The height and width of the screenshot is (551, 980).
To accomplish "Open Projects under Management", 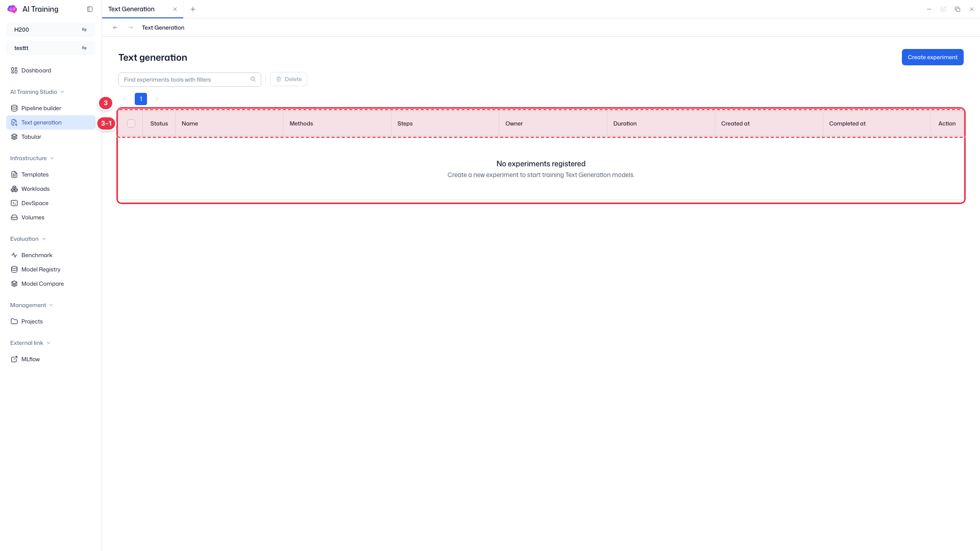I will click(x=51, y=321).
